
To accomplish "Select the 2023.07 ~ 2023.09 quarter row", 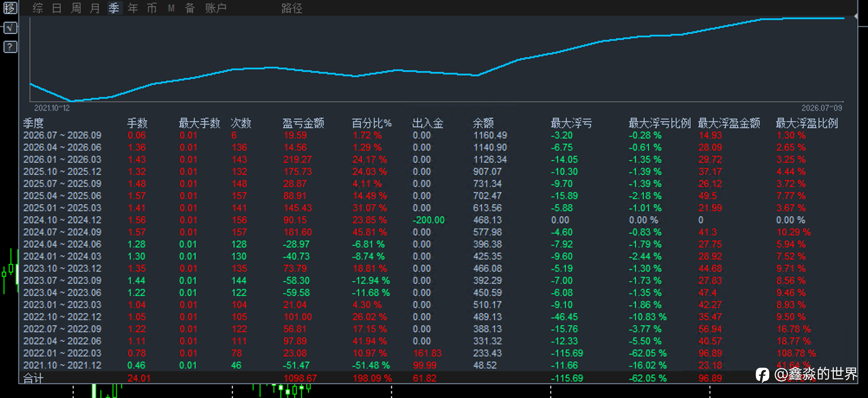I will [x=438, y=281].
